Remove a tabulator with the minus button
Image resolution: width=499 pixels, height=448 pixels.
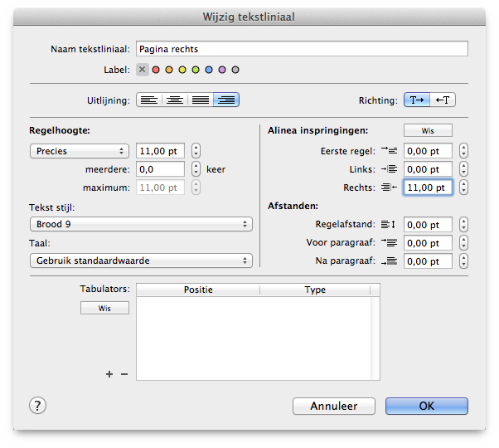[x=124, y=374]
